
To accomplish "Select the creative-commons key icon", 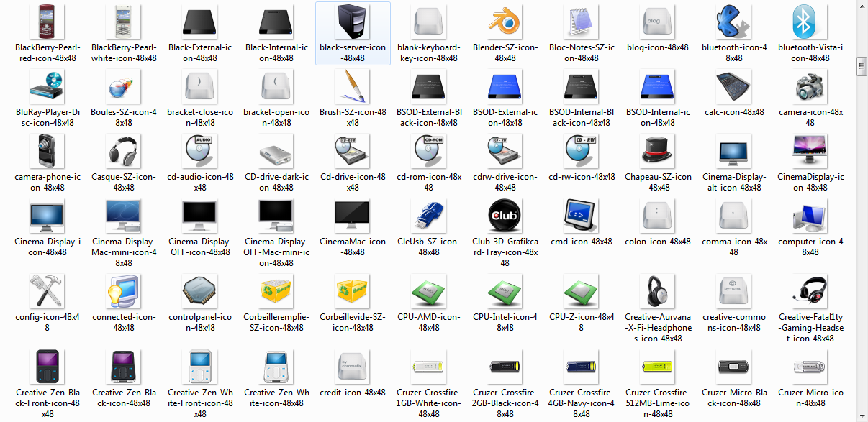I will pos(734,291).
